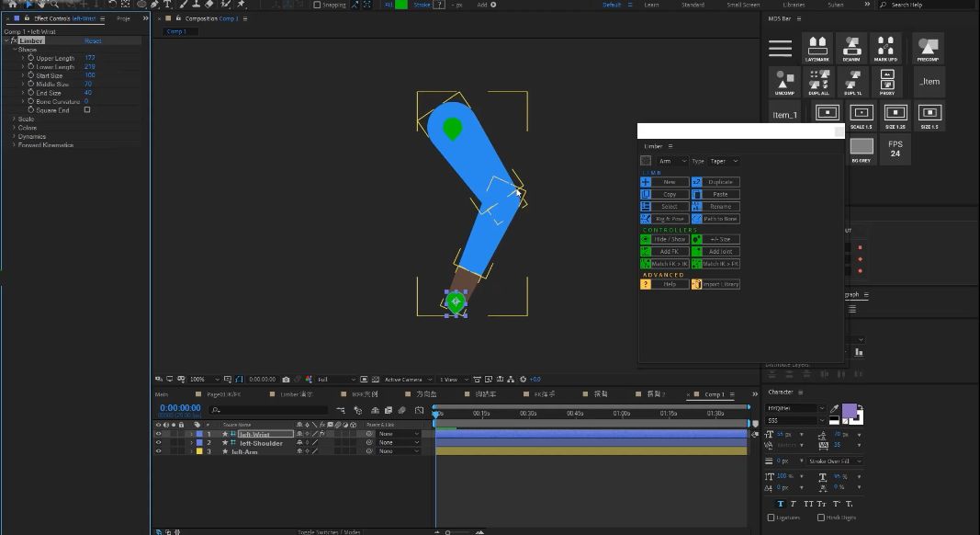Click the Upper Length value field

[89, 58]
